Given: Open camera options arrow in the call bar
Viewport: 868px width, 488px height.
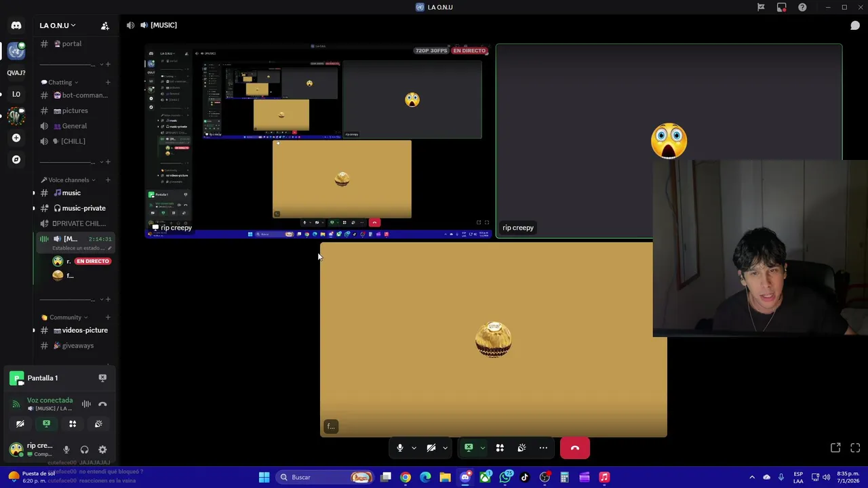Looking at the screenshot, I should (445, 448).
